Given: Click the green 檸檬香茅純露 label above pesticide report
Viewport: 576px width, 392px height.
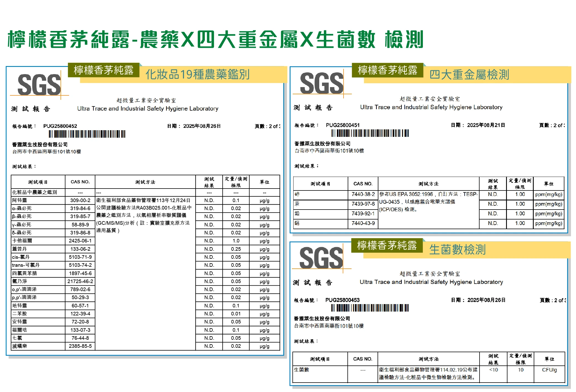Looking at the screenshot, I should click(x=104, y=70).
